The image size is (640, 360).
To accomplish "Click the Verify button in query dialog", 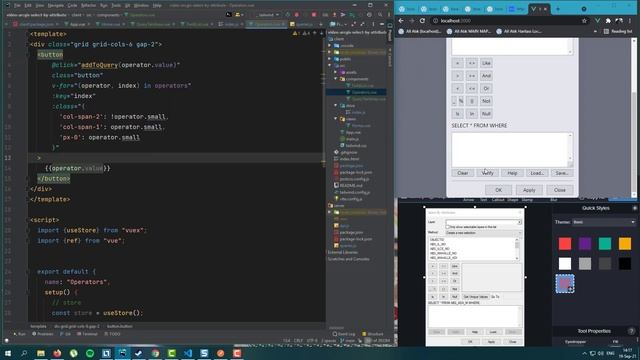I will click(487, 173).
